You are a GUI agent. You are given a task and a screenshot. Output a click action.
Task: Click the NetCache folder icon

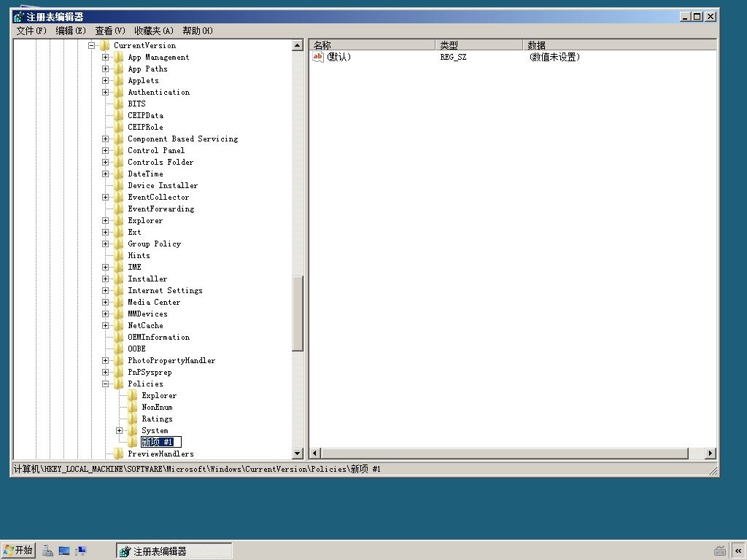(119, 325)
